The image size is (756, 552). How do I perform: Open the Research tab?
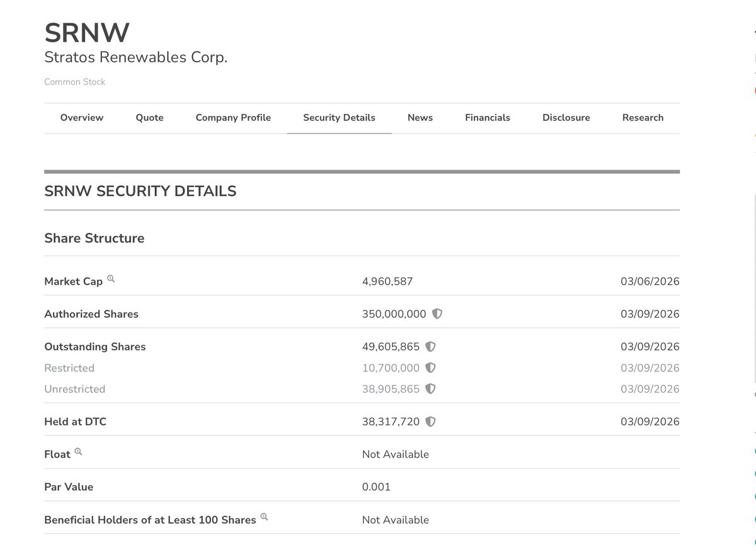(643, 118)
